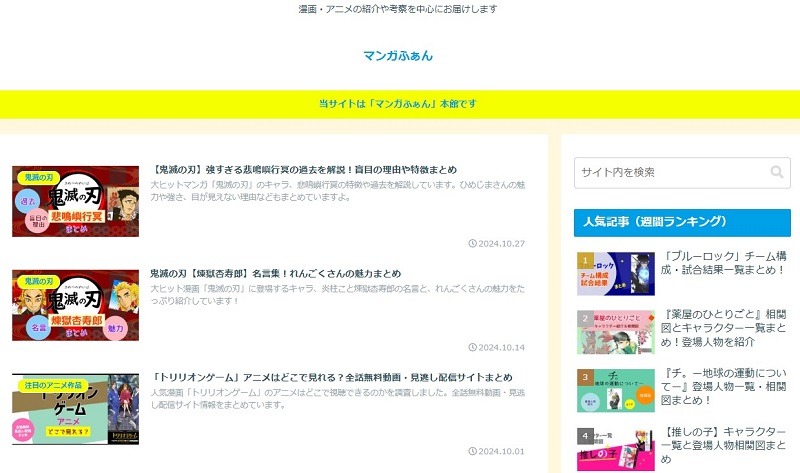Click the yellow 本館 notice banner
The image size is (800, 473).
(398, 104)
